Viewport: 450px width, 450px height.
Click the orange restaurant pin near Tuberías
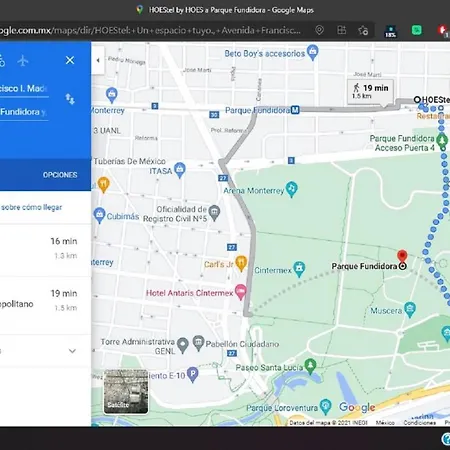104,185
